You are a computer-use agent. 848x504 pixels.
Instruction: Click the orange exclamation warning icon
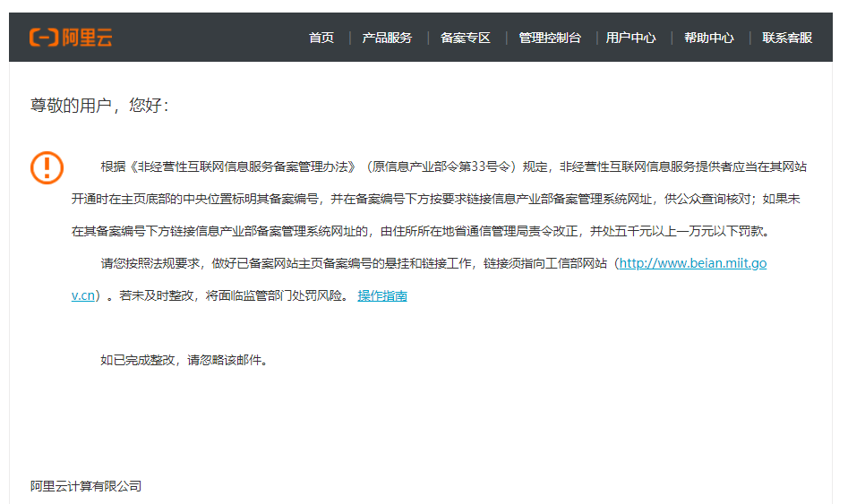tap(47, 167)
